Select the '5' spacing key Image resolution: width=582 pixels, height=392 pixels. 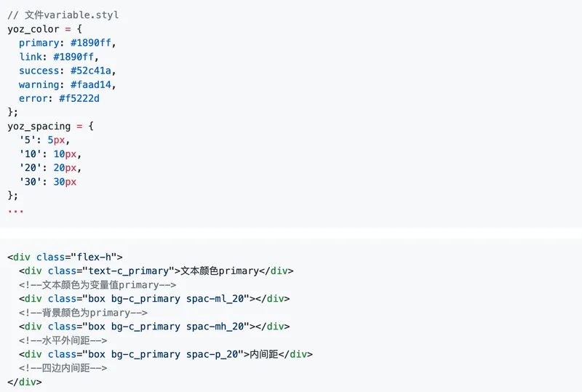28,140
